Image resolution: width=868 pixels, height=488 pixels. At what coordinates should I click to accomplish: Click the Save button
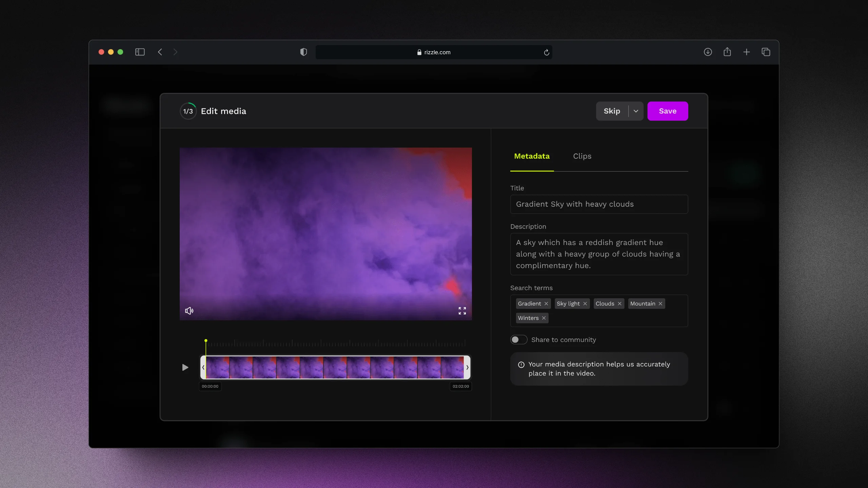point(668,111)
